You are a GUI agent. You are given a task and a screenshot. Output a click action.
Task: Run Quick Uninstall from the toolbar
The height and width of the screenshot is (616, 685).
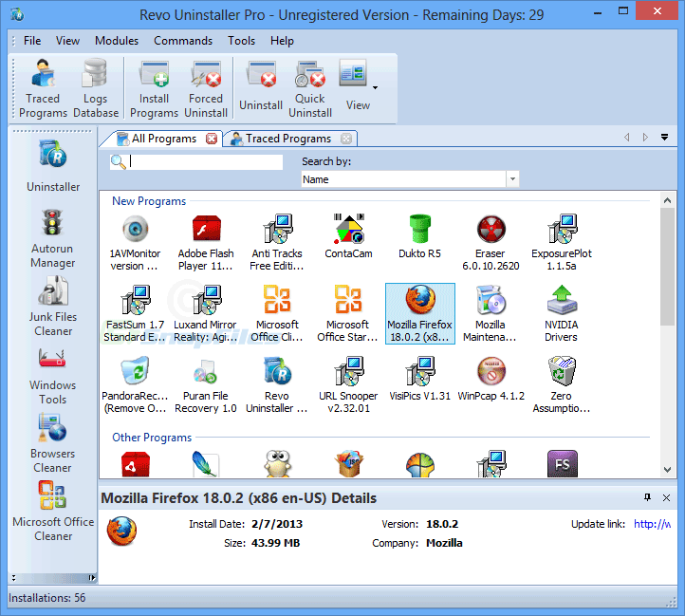tap(310, 88)
